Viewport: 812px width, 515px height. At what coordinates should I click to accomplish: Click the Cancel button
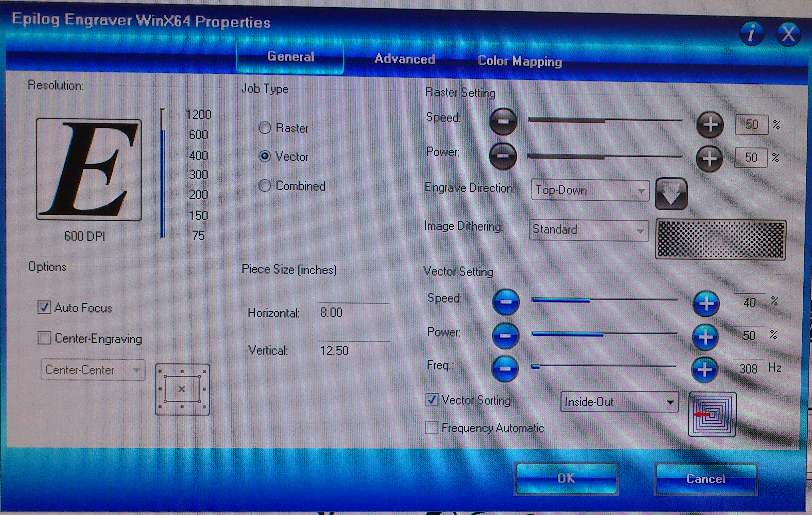coord(706,479)
